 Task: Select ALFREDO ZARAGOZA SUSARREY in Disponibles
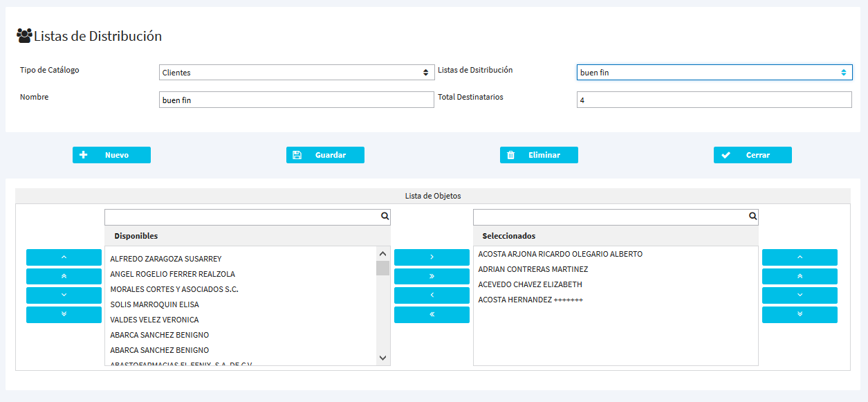(x=166, y=259)
